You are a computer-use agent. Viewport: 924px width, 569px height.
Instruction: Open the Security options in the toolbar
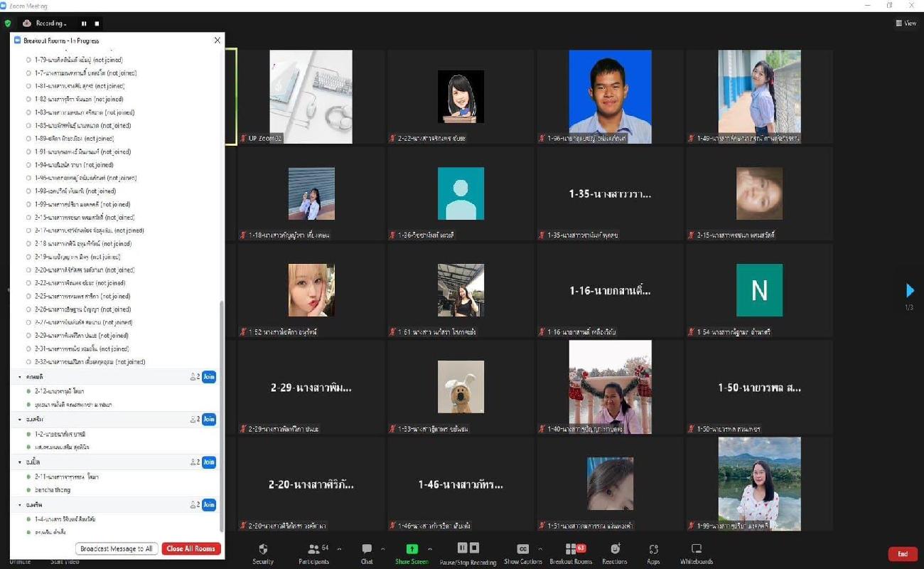[263, 553]
